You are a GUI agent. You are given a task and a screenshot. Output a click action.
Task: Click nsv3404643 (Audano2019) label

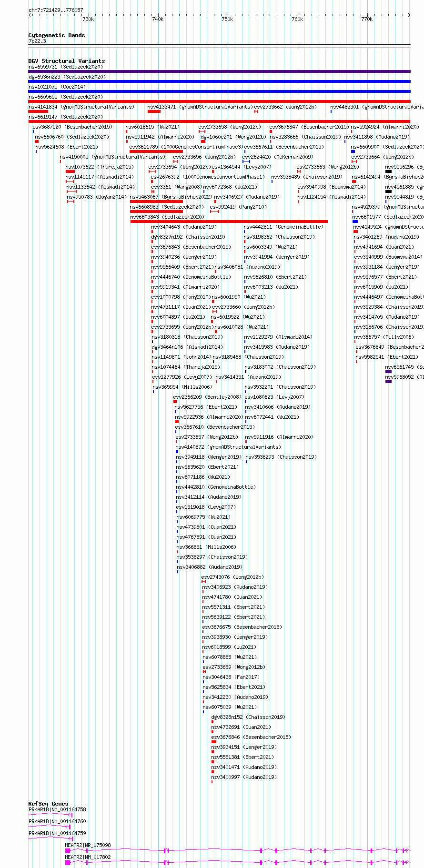184,227
